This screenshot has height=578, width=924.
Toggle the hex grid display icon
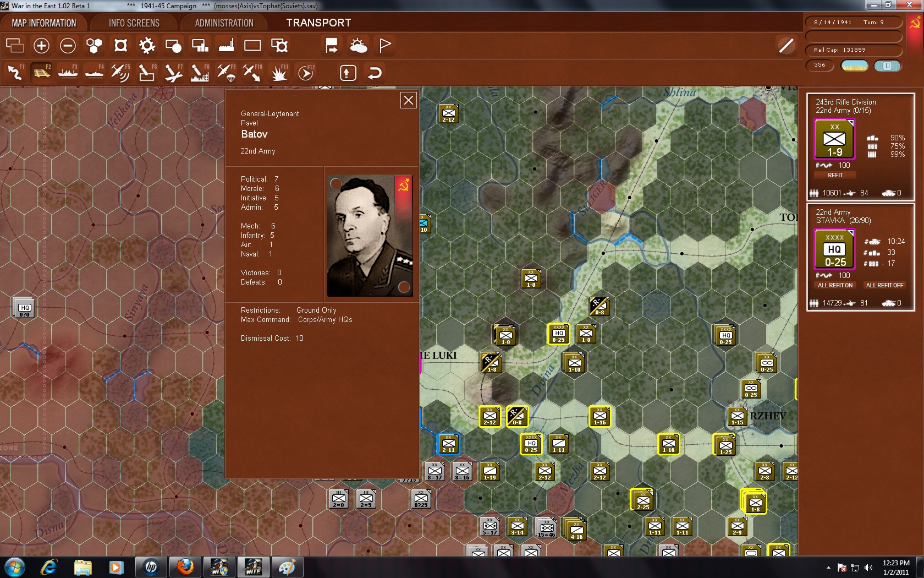(x=94, y=46)
